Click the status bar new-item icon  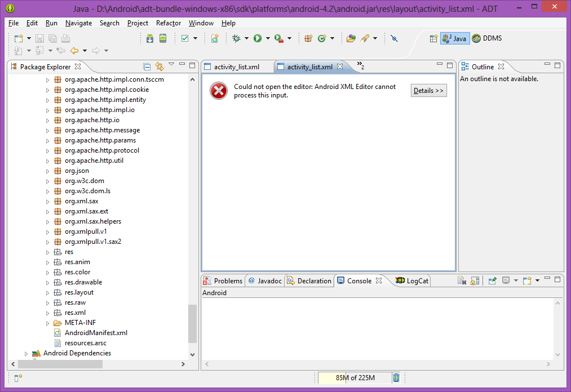click(18, 378)
